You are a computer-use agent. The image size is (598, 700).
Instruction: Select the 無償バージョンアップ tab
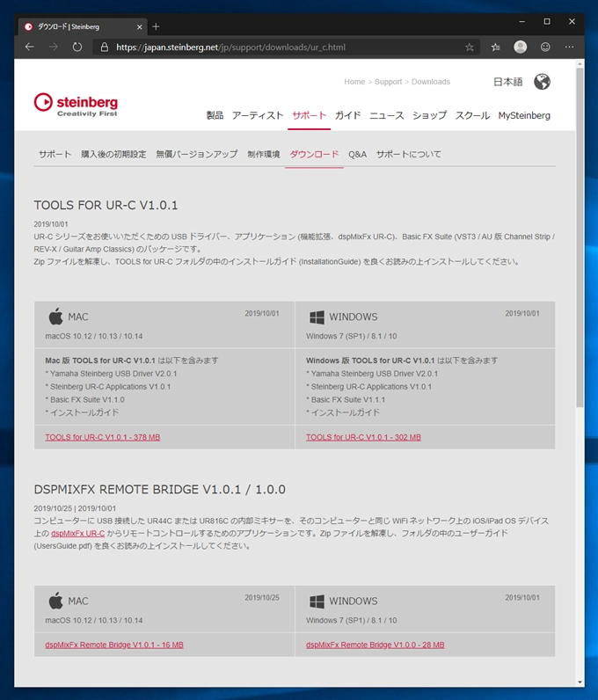click(x=196, y=155)
